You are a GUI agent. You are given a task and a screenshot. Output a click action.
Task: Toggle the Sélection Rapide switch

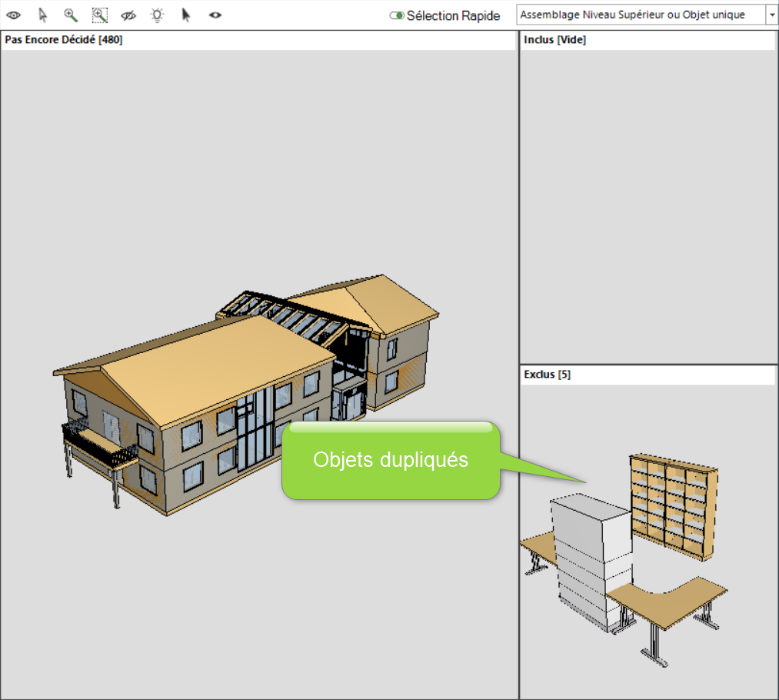point(397,15)
